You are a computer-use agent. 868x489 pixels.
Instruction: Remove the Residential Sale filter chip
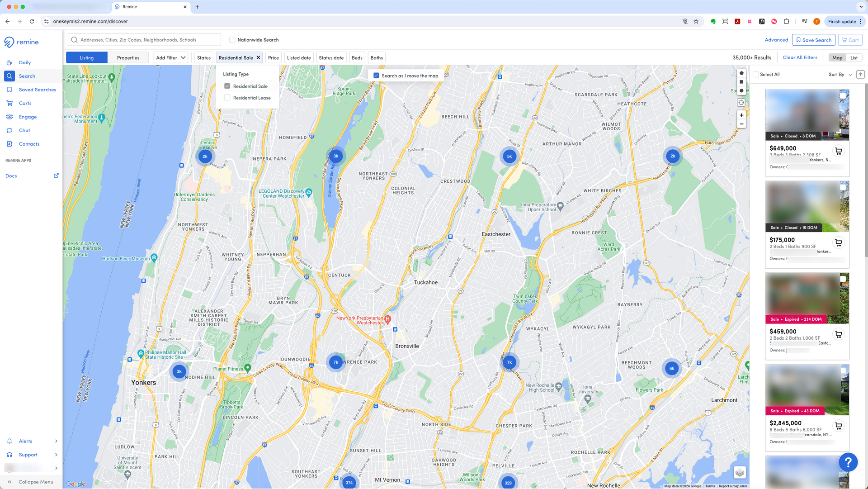[x=258, y=58]
